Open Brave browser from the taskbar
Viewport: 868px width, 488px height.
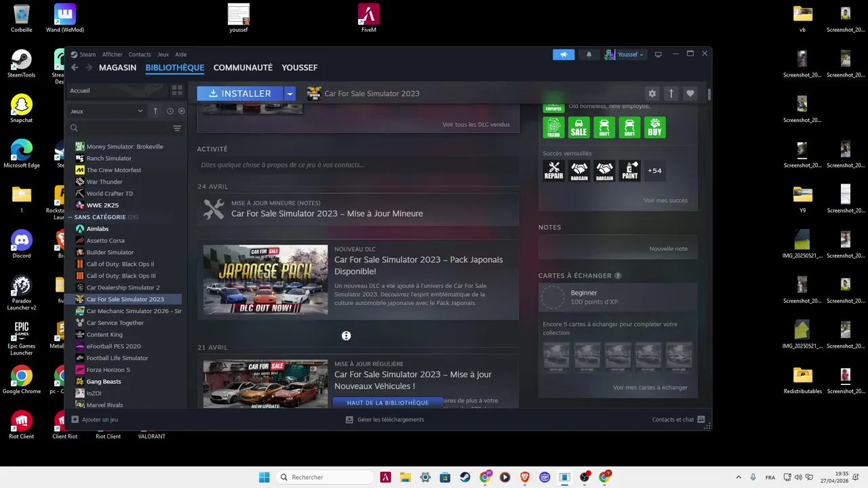525,477
